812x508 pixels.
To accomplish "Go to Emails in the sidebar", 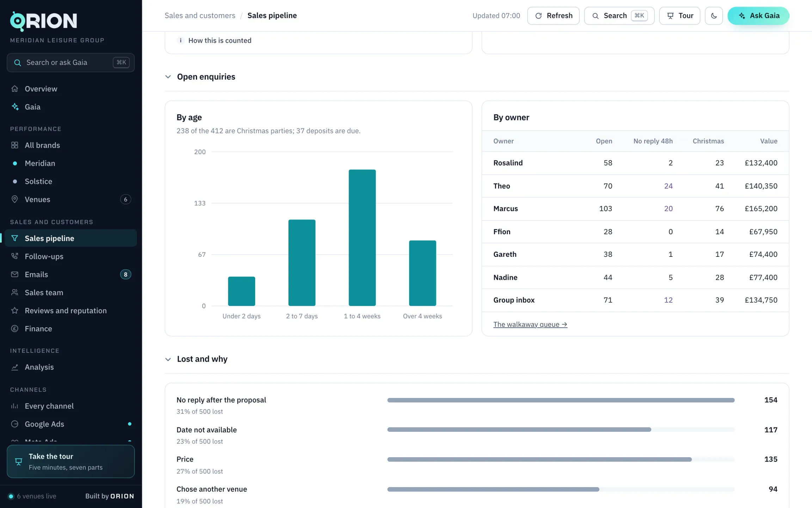I will tap(70, 274).
